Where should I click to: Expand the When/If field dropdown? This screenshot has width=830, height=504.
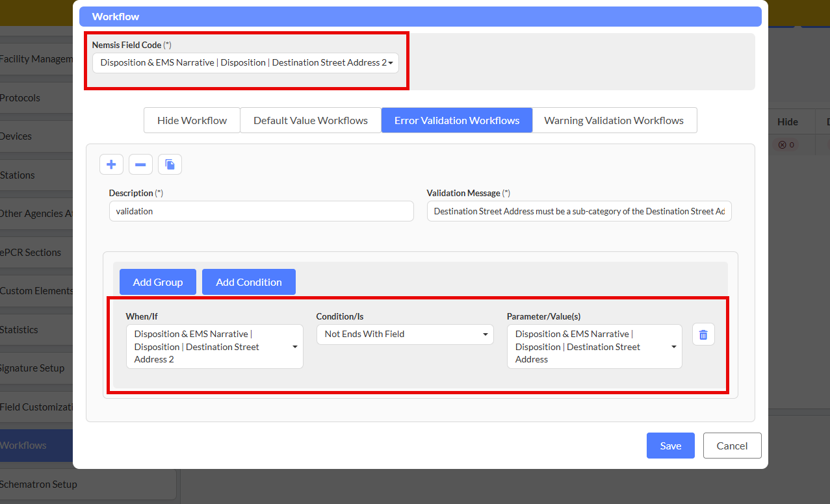[x=214, y=347]
